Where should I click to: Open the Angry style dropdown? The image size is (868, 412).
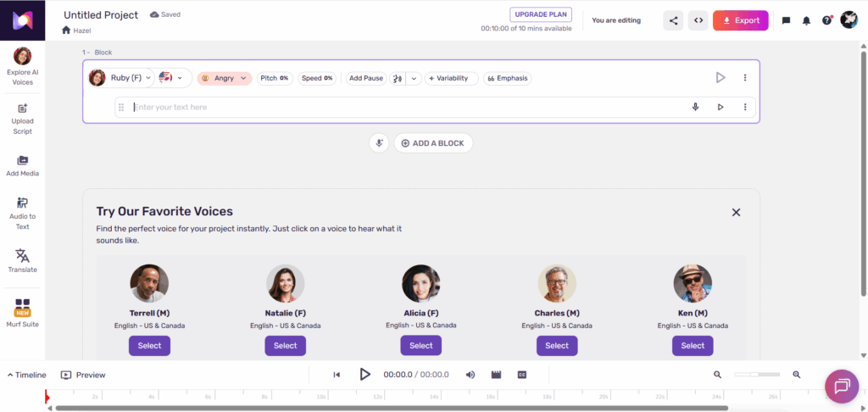[224, 78]
